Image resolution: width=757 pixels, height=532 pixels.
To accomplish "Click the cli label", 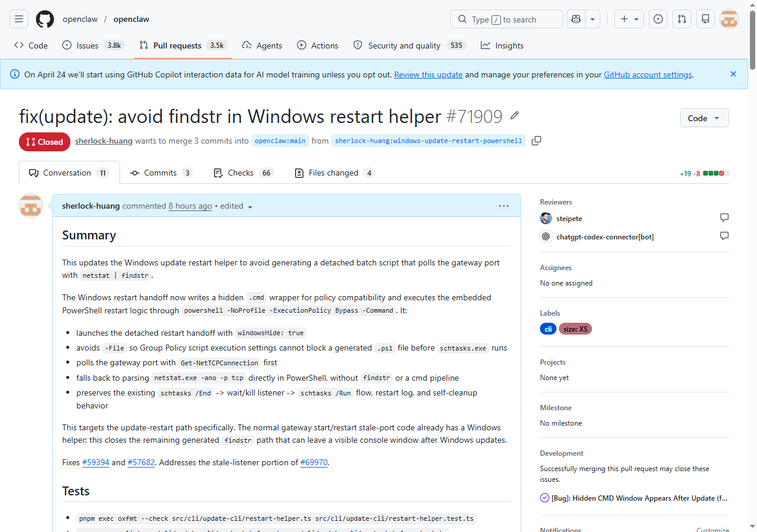I will point(548,329).
